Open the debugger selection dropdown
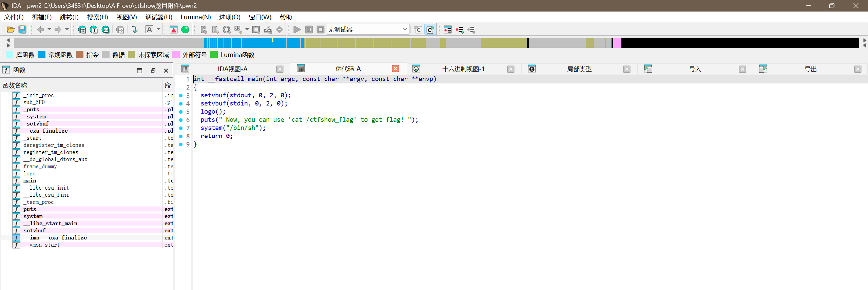 [x=405, y=30]
